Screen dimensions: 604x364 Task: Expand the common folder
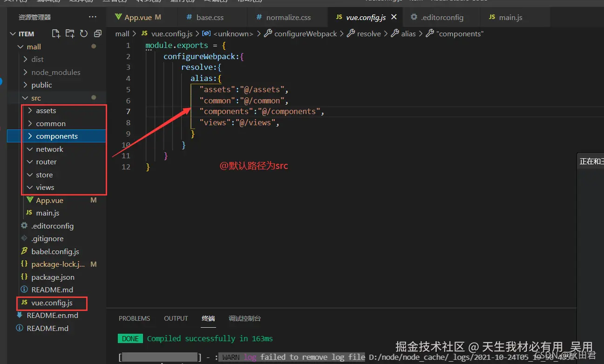point(51,123)
